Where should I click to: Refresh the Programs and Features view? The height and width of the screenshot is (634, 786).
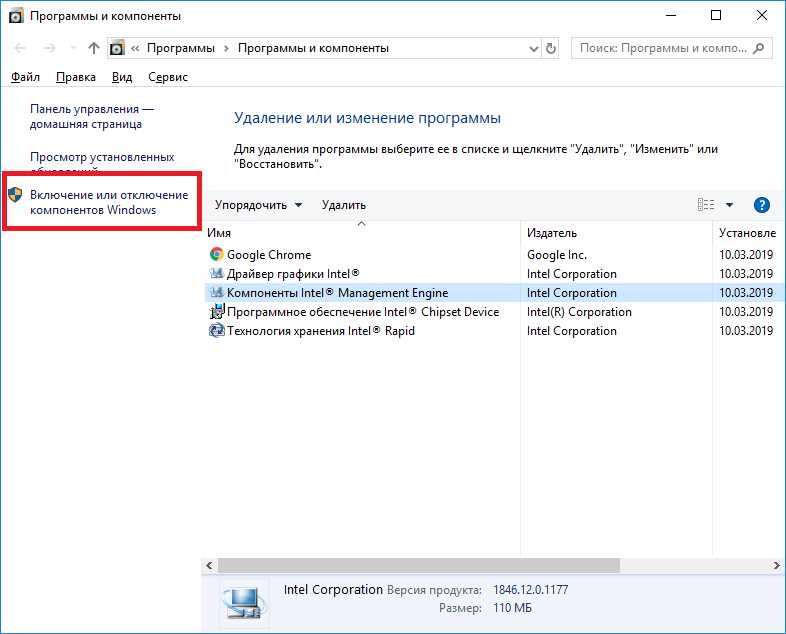point(551,49)
